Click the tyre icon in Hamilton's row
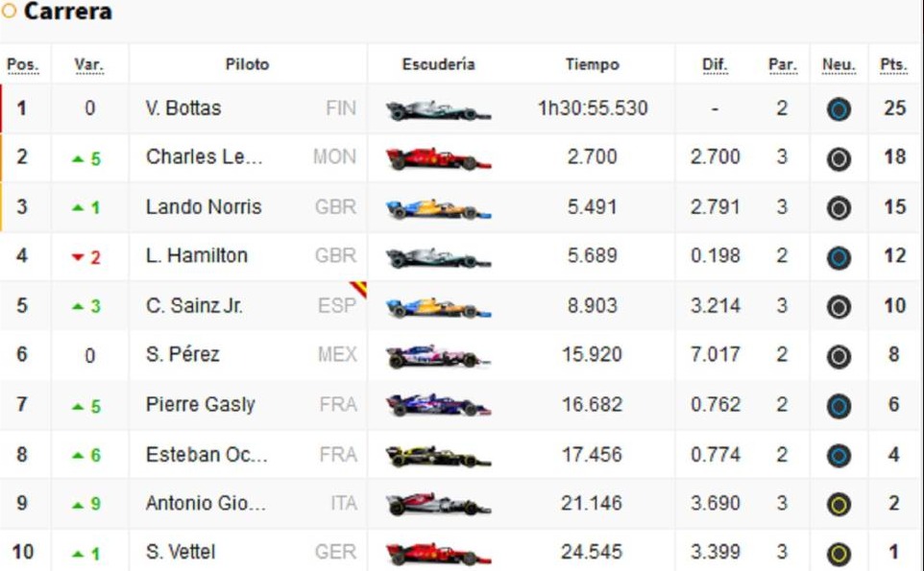Viewport: 924px width, 571px height. 839,257
